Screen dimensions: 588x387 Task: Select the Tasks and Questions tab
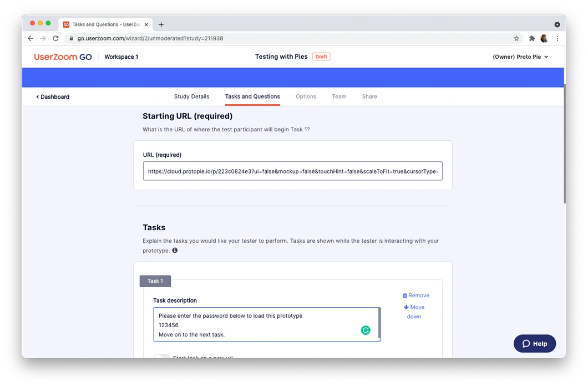click(x=252, y=96)
